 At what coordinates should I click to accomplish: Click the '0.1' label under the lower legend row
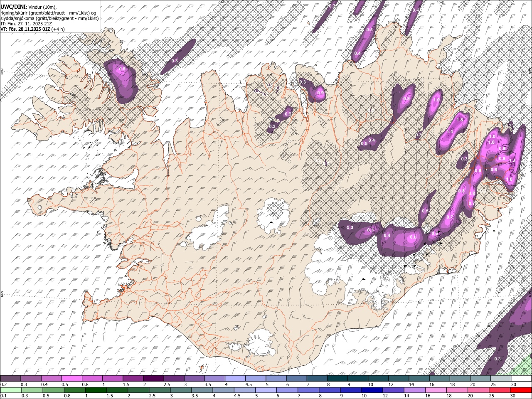coord(3,396)
